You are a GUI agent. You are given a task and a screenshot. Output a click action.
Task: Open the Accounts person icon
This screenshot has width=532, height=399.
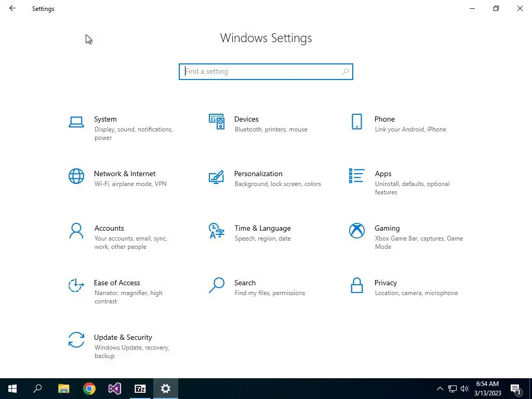click(x=76, y=231)
